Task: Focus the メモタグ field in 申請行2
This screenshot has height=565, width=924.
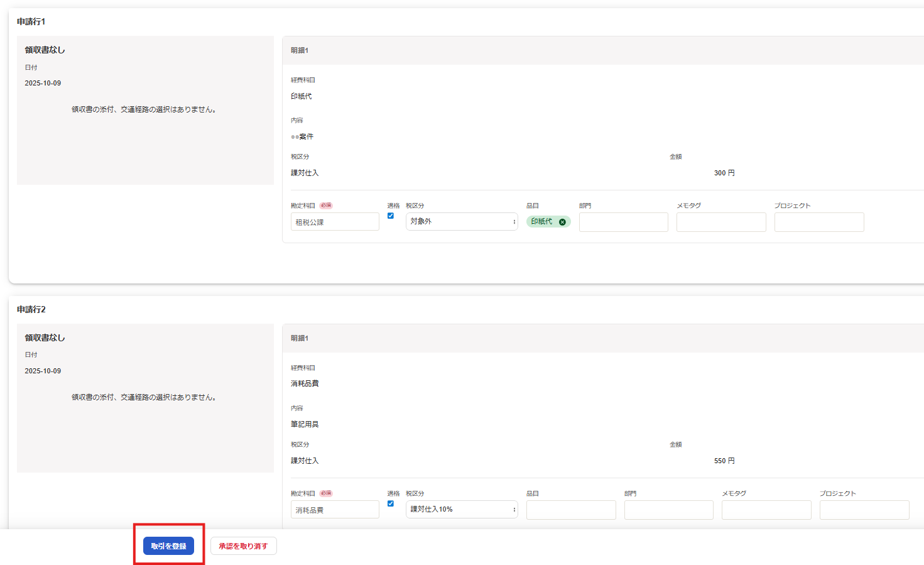Action: (766, 510)
